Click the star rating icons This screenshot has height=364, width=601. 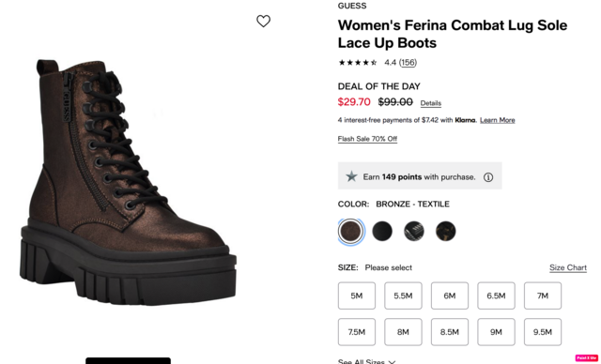pyautogui.click(x=358, y=63)
